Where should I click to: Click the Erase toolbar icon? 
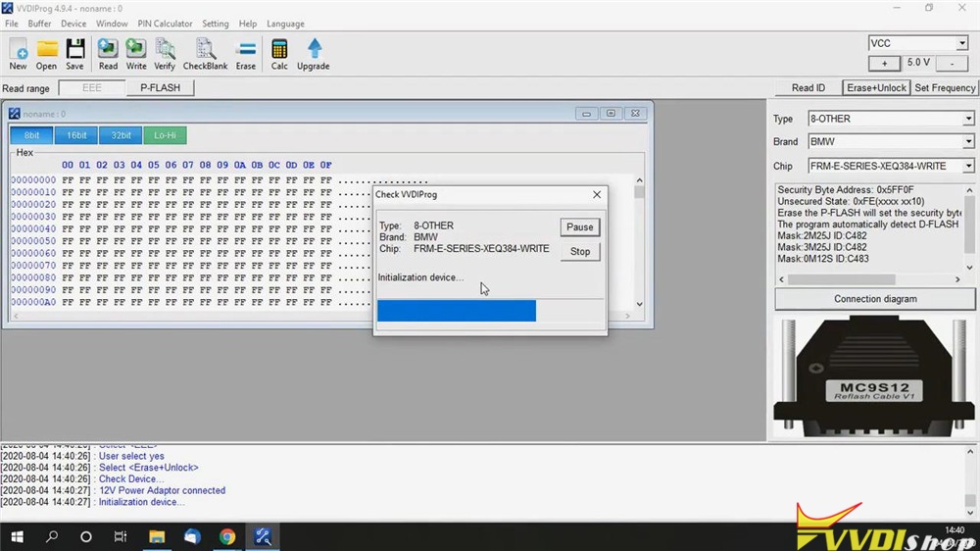[x=246, y=54]
